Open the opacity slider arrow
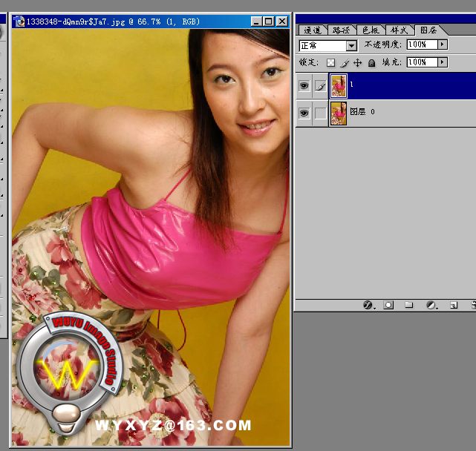The image size is (476, 451). 443,45
